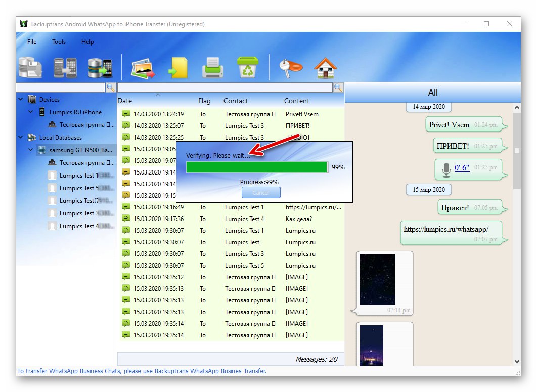537x392 pixels.
Task: Collapse the samsung GT-I9500 database node
Action: (x=31, y=150)
